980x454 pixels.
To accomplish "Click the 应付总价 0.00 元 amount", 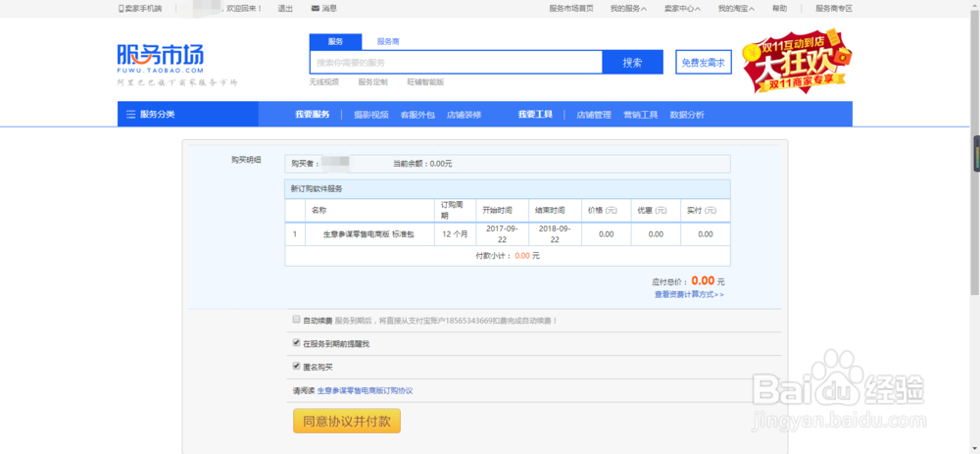I will coord(688,281).
